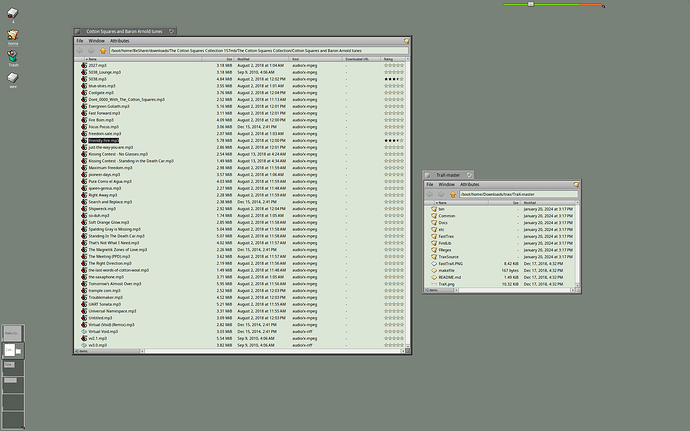
Task: Sort TraX-master list by Size column
Action: coord(516,202)
